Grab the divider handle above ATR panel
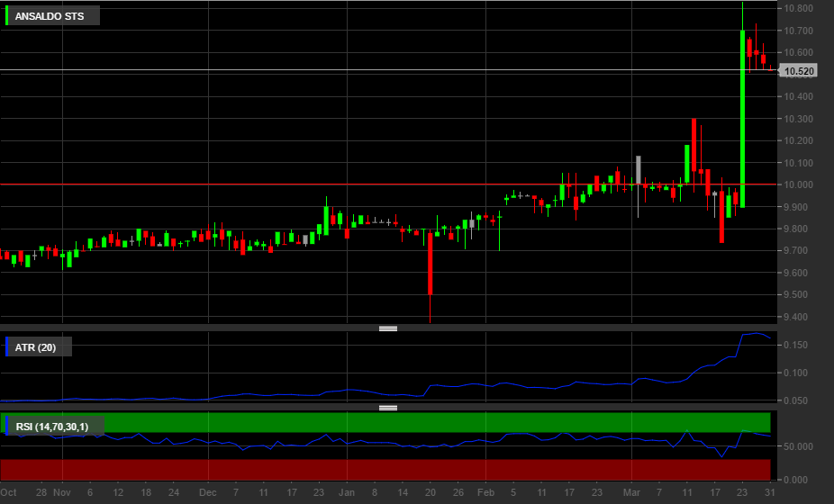Screen dimensions: 834x504 tap(388, 328)
